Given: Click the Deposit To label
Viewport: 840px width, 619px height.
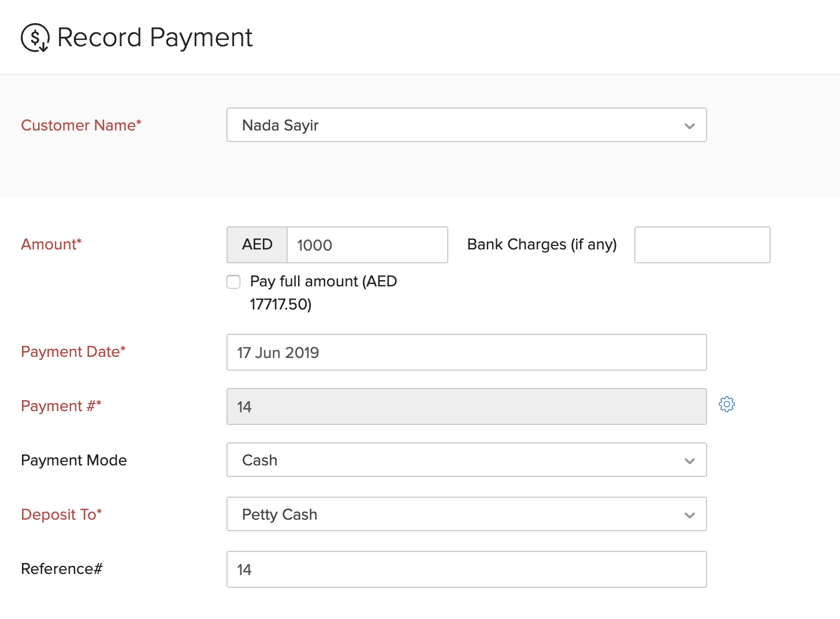Looking at the screenshot, I should (x=61, y=514).
